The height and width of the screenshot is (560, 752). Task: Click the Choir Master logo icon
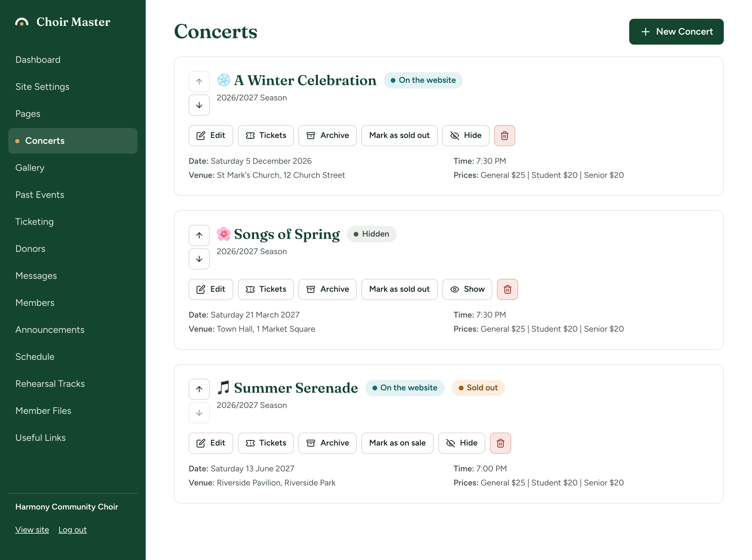[22, 22]
